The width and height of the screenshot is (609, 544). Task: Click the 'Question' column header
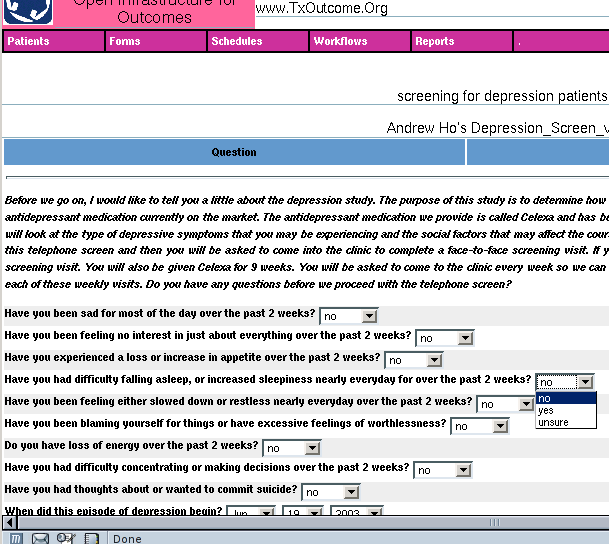click(x=234, y=152)
